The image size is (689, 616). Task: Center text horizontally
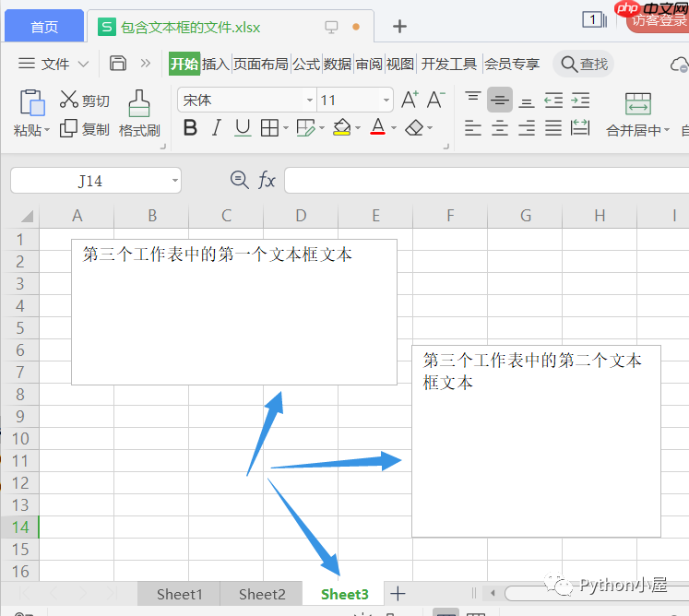click(500, 128)
